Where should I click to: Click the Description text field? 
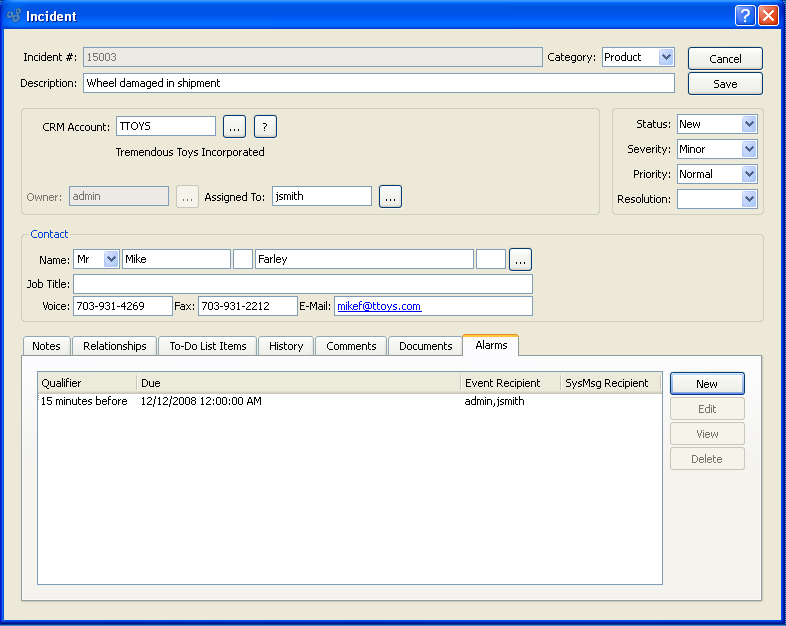pyautogui.click(x=378, y=84)
